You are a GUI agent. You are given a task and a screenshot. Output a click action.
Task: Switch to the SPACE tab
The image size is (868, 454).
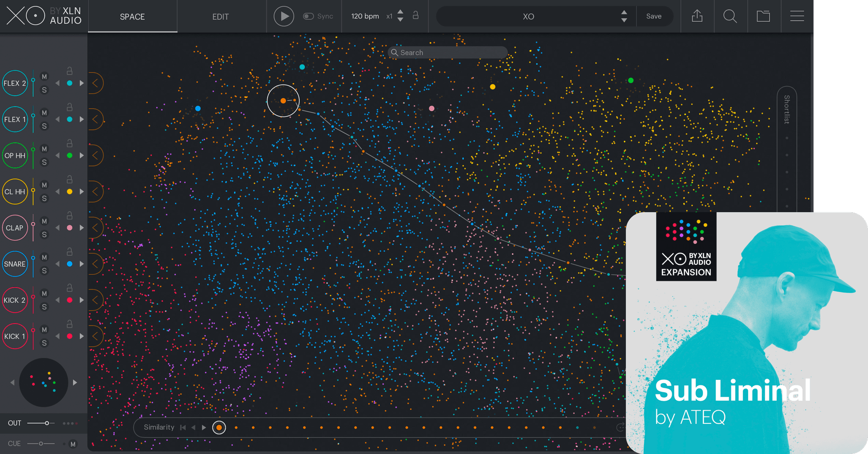pos(132,17)
